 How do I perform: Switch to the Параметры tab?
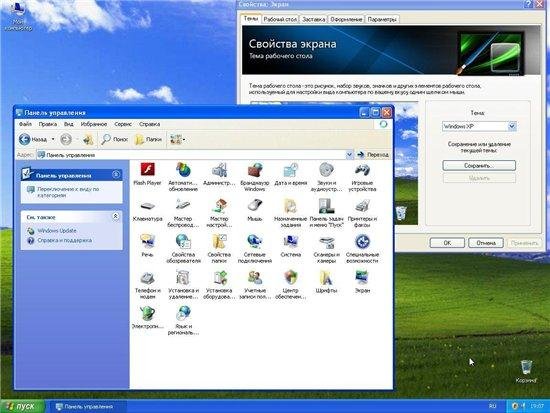[382, 19]
